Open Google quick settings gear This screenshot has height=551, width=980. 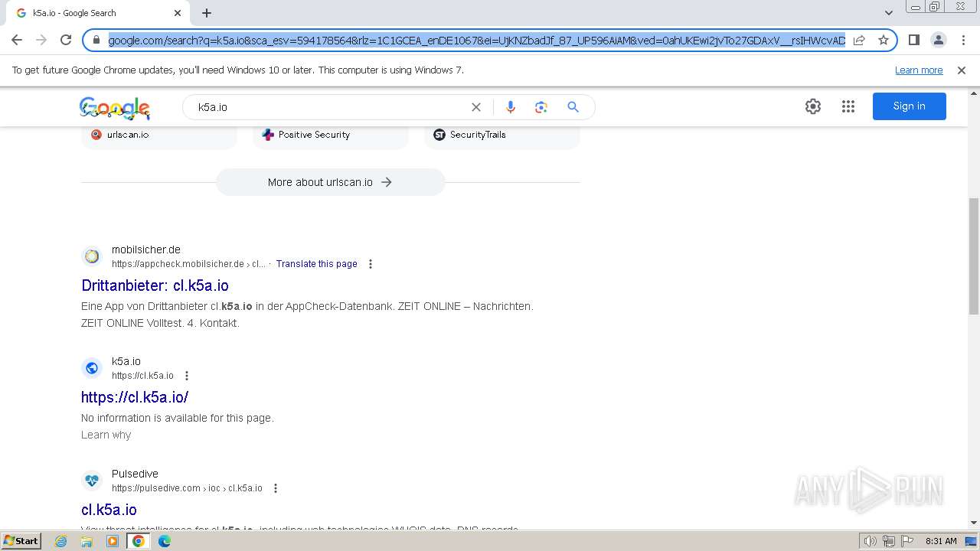[x=813, y=106]
